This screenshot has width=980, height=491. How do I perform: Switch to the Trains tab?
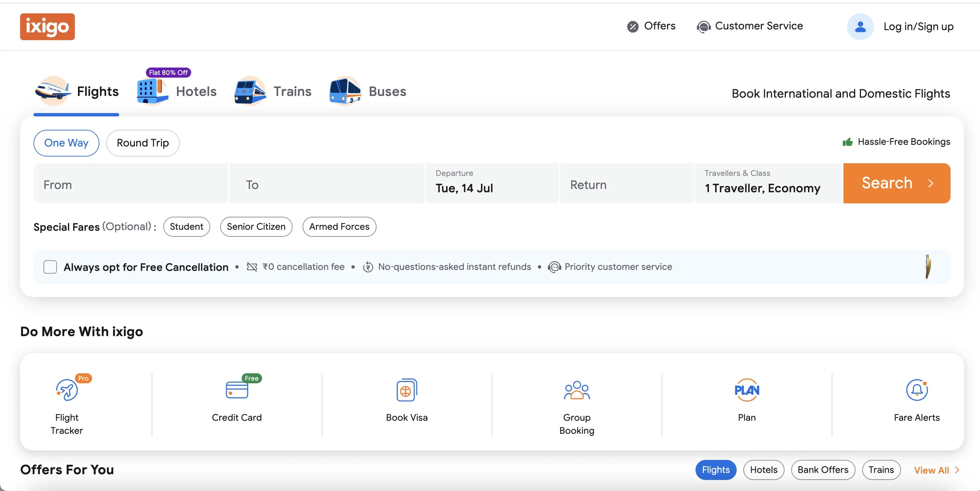pyautogui.click(x=273, y=92)
